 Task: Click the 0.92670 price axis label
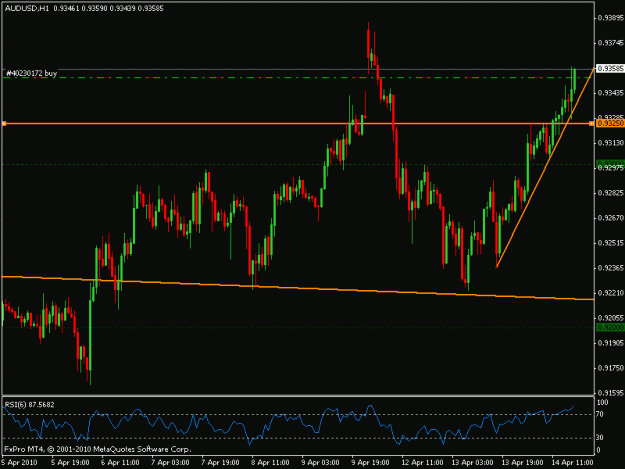610,218
